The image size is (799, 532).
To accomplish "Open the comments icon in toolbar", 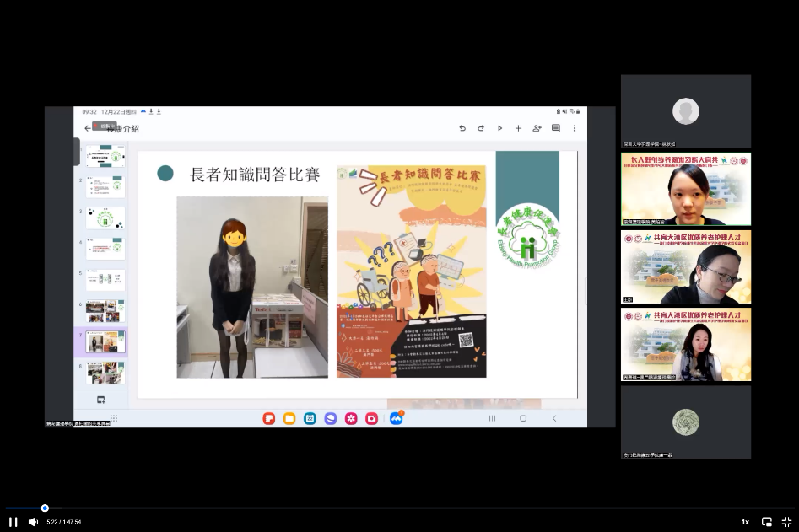I will 556,128.
